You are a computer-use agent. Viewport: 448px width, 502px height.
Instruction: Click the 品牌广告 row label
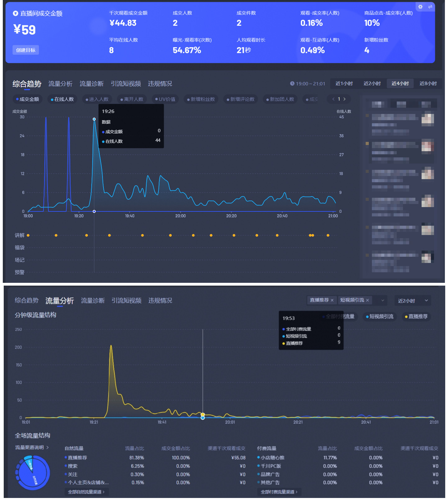270,474
